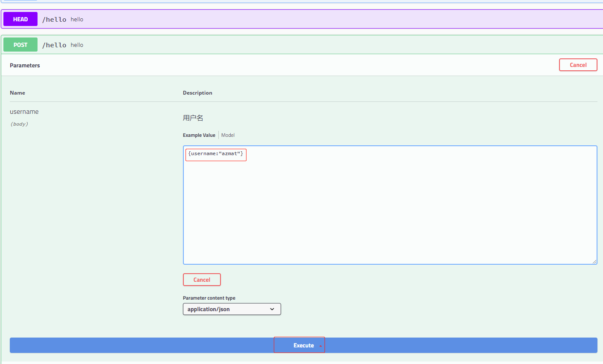Expand the HEAD /hello operation row
The height and width of the screenshot is (364, 603).
pyautogui.click(x=303, y=19)
